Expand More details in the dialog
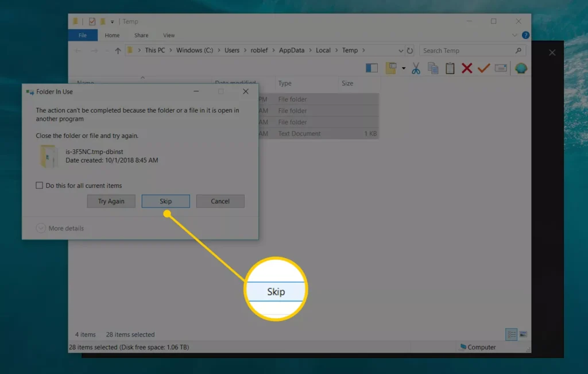The height and width of the screenshot is (374, 588). pyautogui.click(x=41, y=228)
